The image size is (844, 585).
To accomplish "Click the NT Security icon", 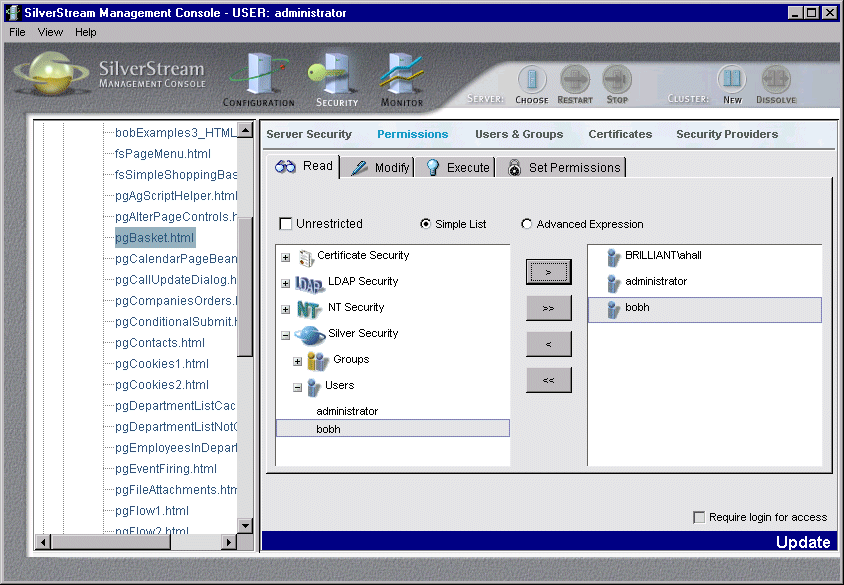I will pos(309,309).
